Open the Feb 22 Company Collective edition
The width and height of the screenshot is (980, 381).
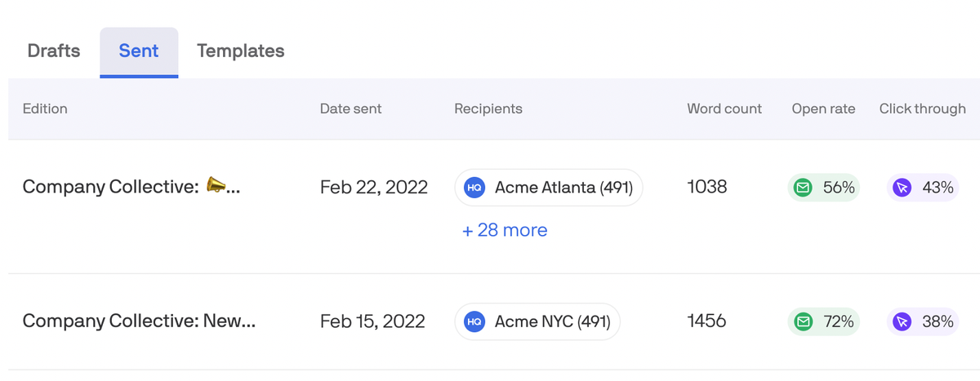point(131,187)
